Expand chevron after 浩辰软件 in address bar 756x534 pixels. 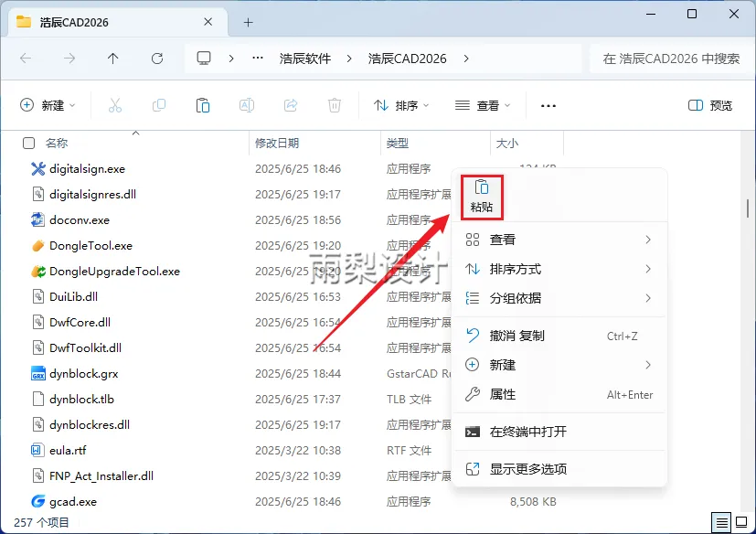[349, 59]
